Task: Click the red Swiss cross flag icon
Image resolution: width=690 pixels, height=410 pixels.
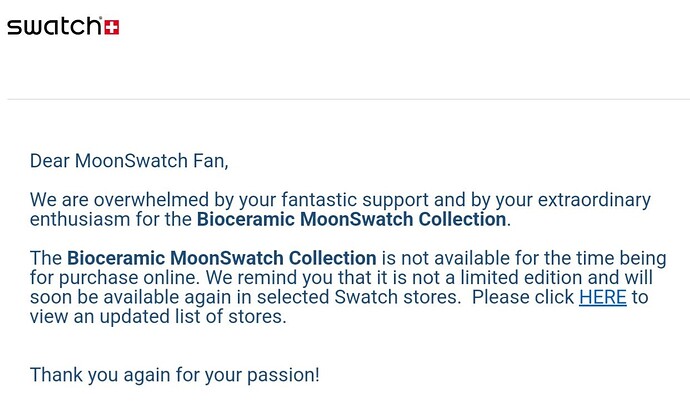Action: point(111,27)
